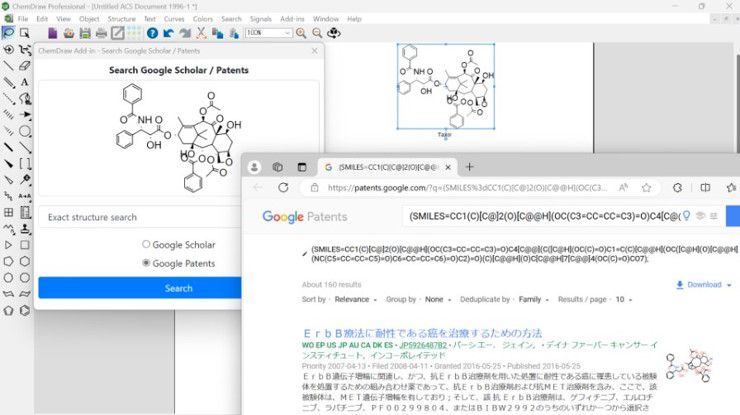Image resolution: width=740 pixels, height=415 pixels.
Task: Select the Eraser tool
Action: (x=25, y=66)
